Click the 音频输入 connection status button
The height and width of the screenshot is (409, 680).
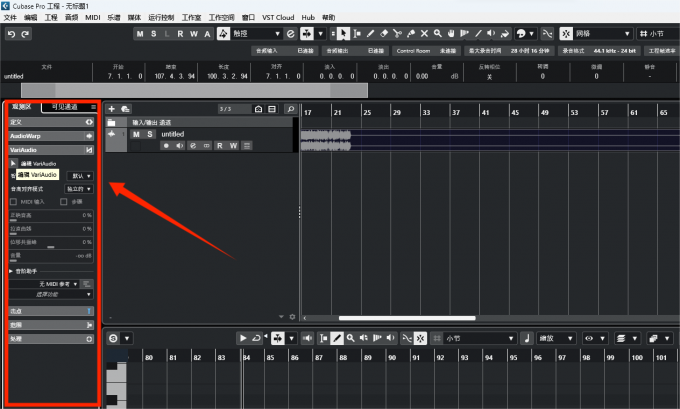(x=284, y=51)
